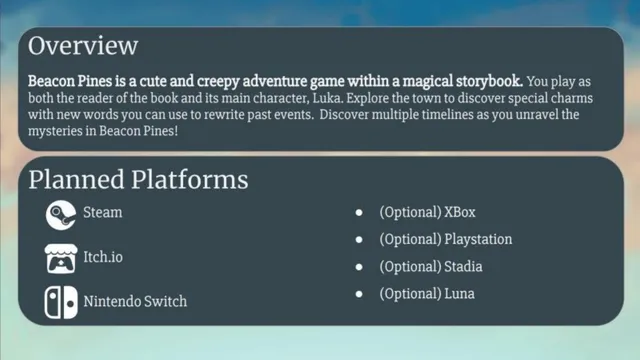Click the "(Optional) XBox" list item
The width and height of the screenshot is (640, 360).
click(427, 212)
